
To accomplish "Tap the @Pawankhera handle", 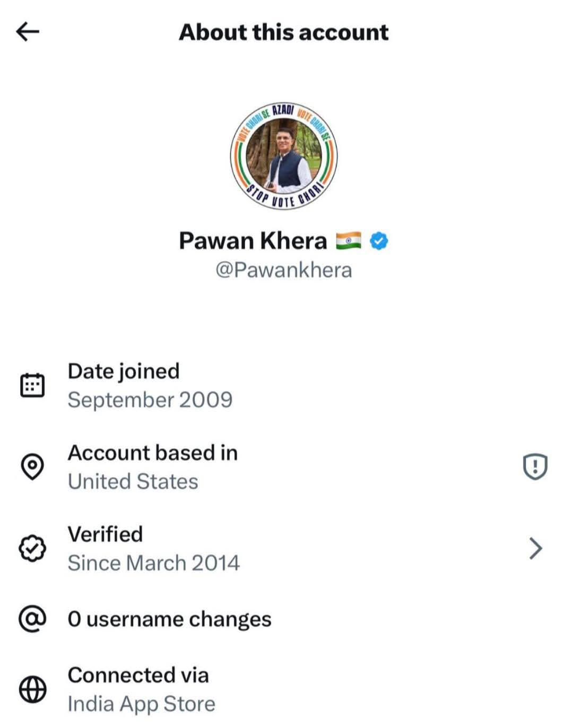I will [283, 270].
